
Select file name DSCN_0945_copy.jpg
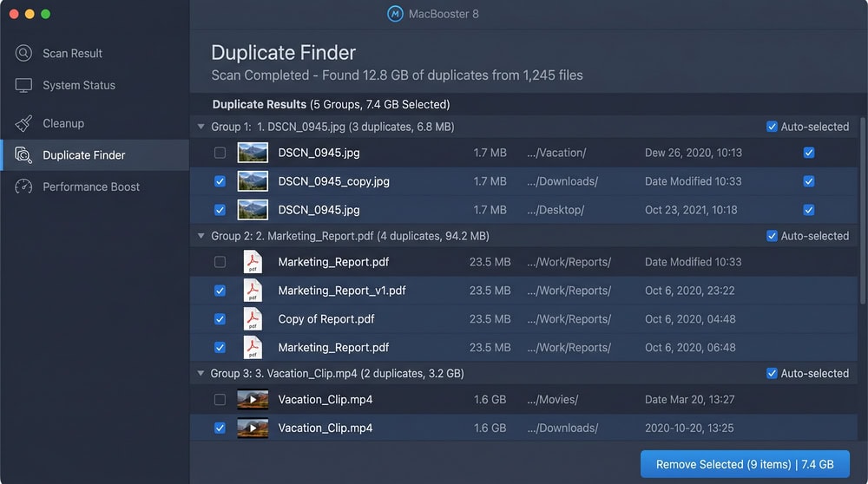point(334,181)
